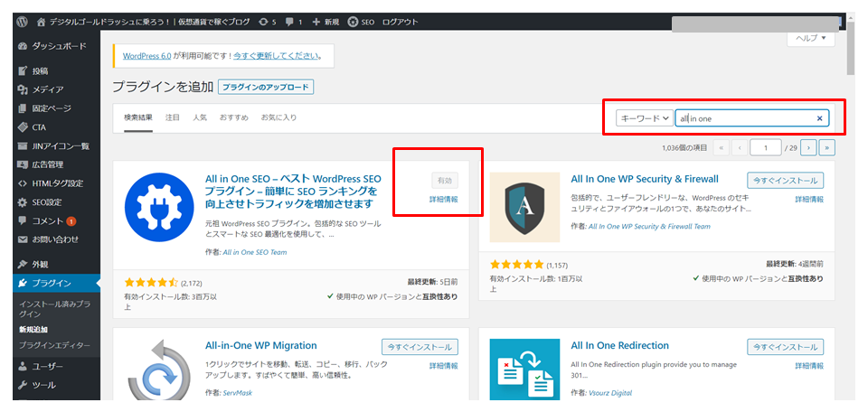Click the page number input field
This screenshot has height=412, width=868.
coord(766,148)
